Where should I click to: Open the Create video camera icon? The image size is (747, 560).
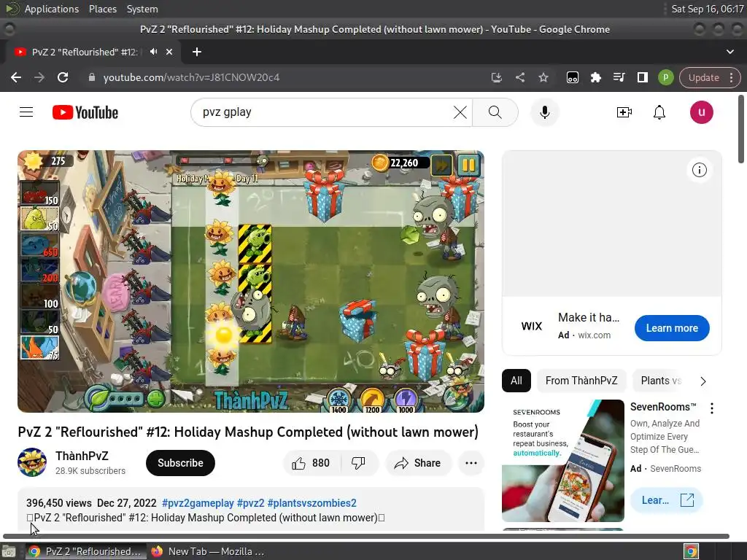click(x=624, y=112)
